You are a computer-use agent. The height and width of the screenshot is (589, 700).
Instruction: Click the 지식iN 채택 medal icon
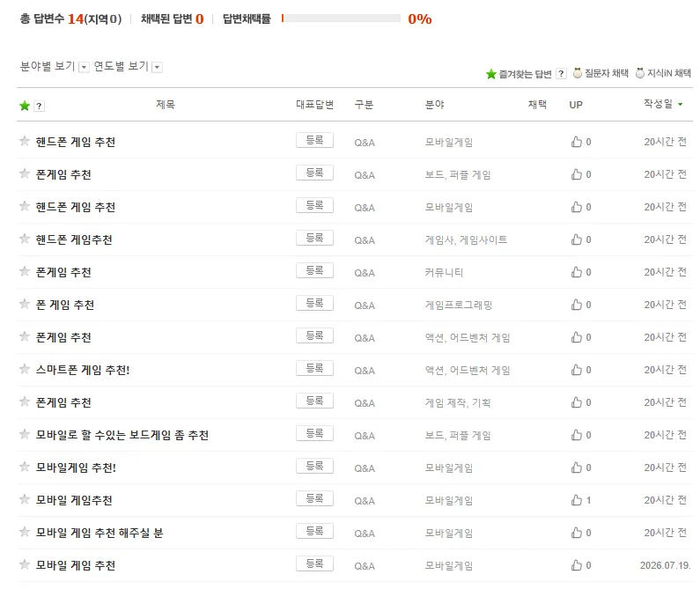point(640,73)
